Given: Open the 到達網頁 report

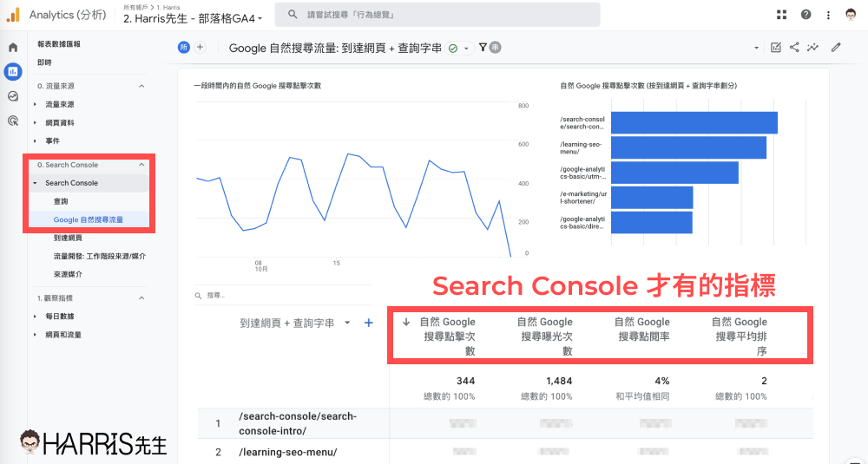Looking at the screenshot, I should [68, 238].
